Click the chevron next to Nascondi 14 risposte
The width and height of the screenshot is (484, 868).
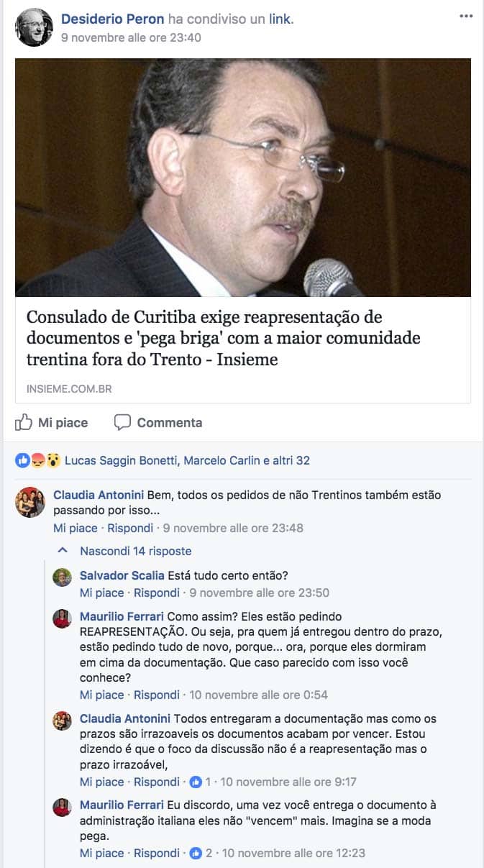(x=63, y=550)
